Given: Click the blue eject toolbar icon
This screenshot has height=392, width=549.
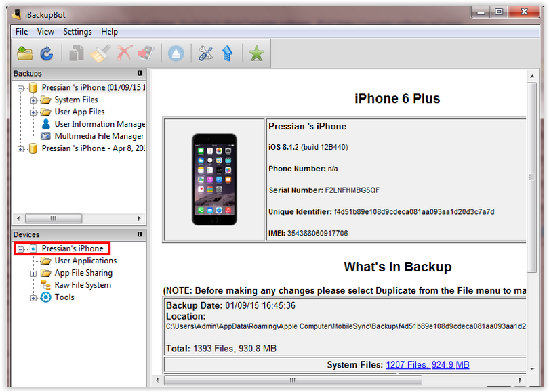Looking at the screenshot, I should (176, 54).
